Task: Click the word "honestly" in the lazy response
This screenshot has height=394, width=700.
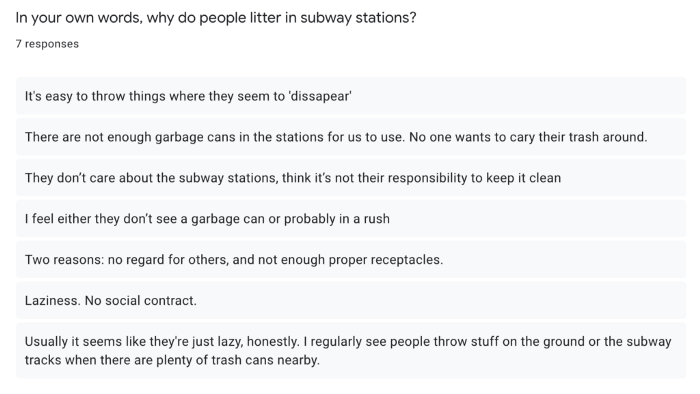Action: tap(272, 342)
